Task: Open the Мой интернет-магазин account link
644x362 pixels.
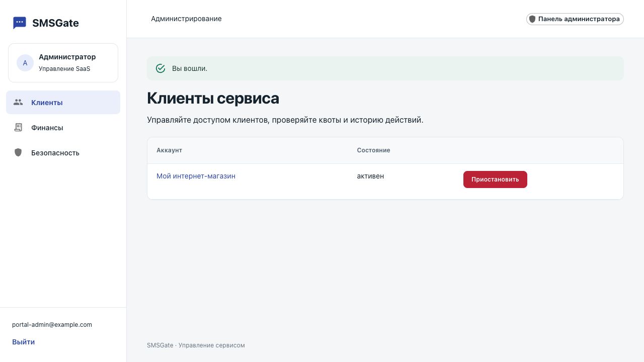Action: coord(196,176)
